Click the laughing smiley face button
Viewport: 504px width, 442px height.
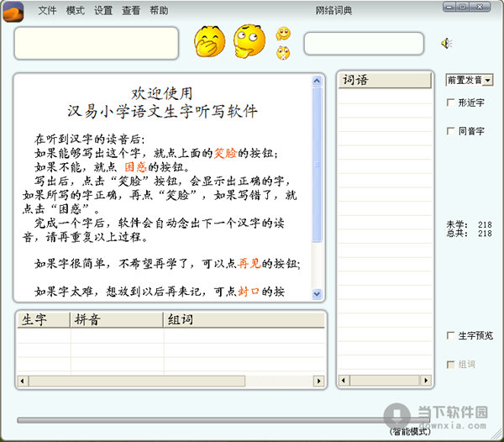207,40
